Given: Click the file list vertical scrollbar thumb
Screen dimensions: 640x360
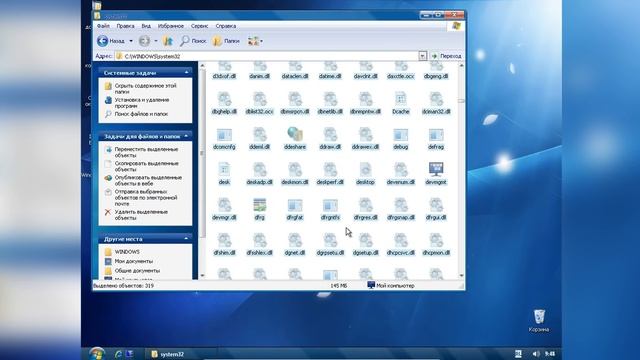Looking at the screenshot, I should 461,100.
